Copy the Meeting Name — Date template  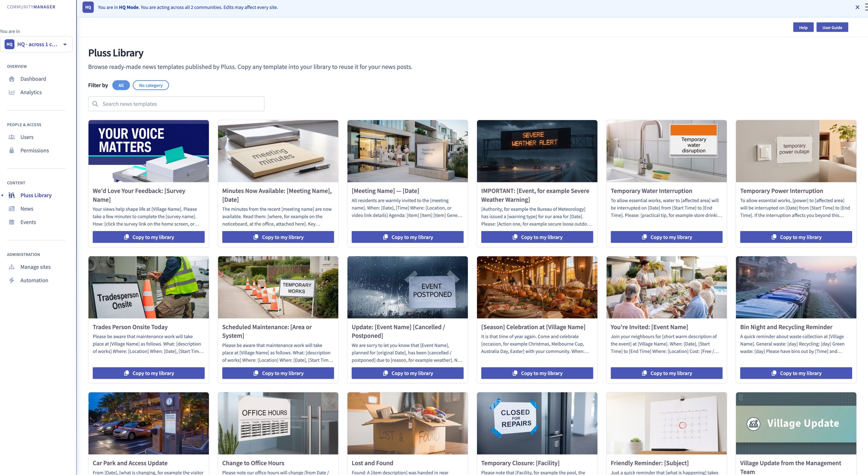point(408,237)
